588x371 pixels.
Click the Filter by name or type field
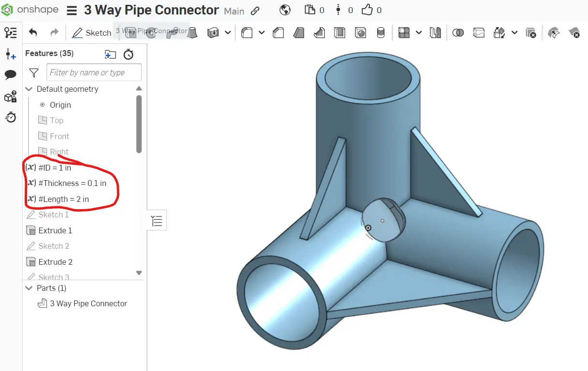point(93,72)
